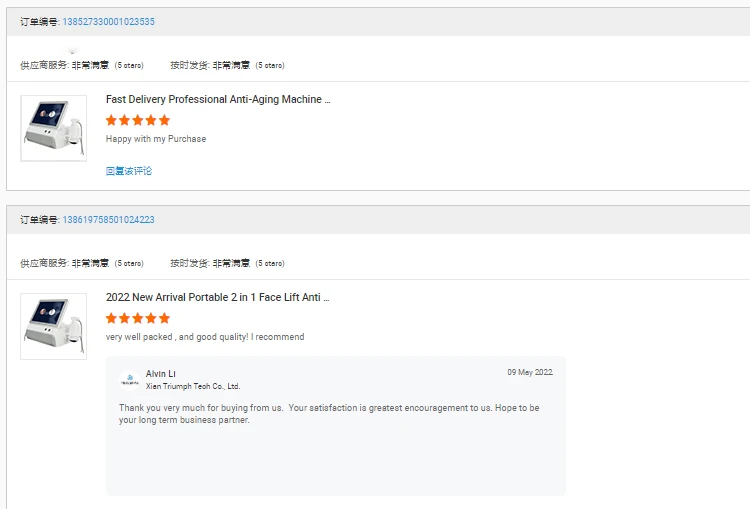The height and width of the screenshot is (531, 750).
Task: Select the 'Happy with my Purchase' review text
Action: point(156,139)
